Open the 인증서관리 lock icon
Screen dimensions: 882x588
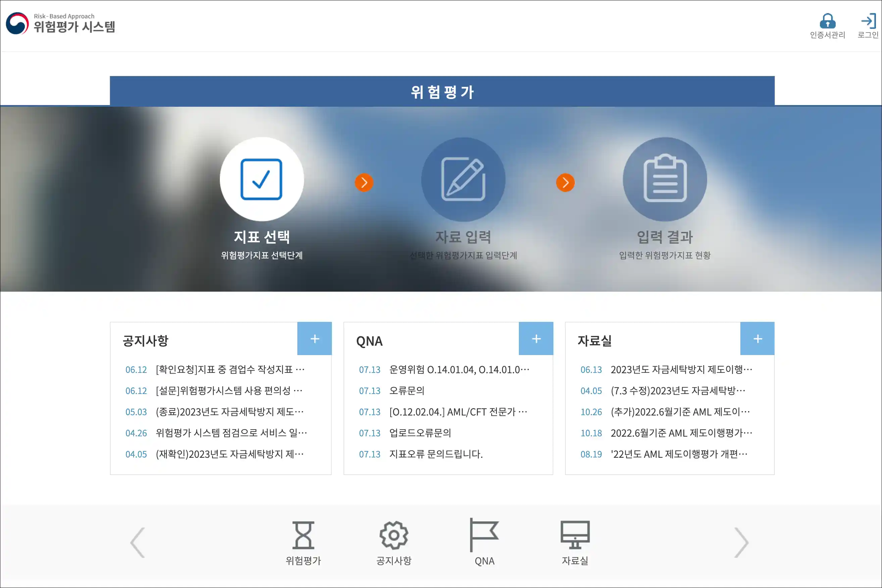827,21
